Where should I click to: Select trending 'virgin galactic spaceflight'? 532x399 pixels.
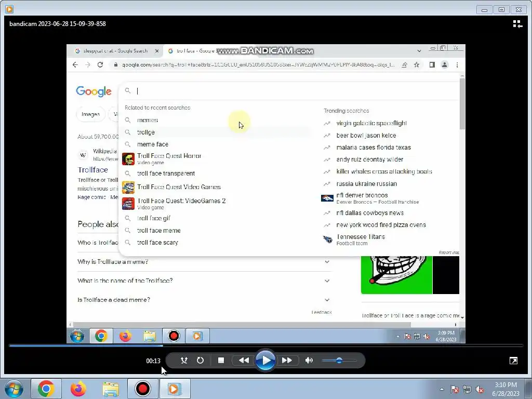pos(371,123)
